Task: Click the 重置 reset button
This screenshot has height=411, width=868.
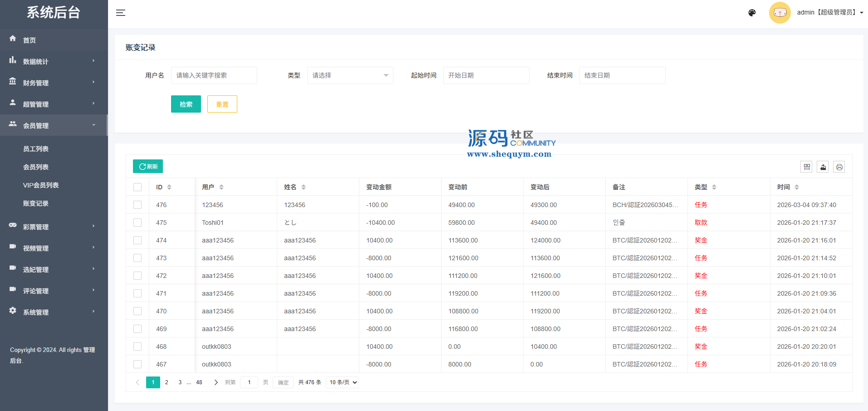Action: (x=222, y=104)
